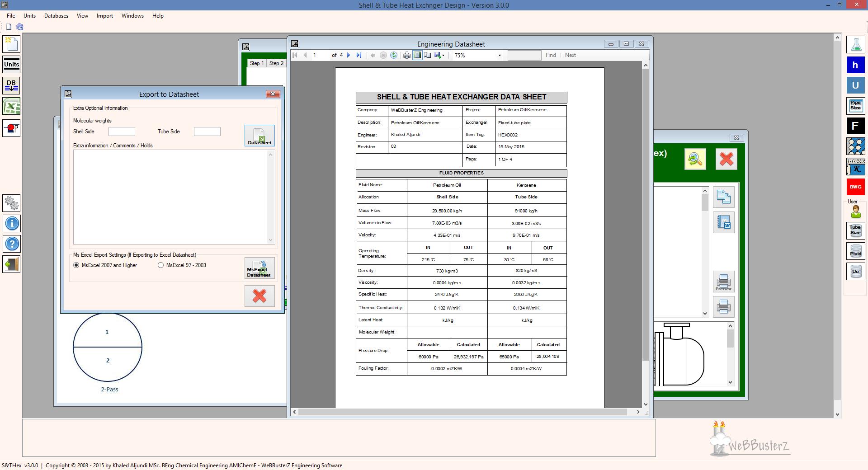The height and width of the screenshot is (470, 868).
Task: Open the export save dropdown arrow
Action: (x=443, y=55)
